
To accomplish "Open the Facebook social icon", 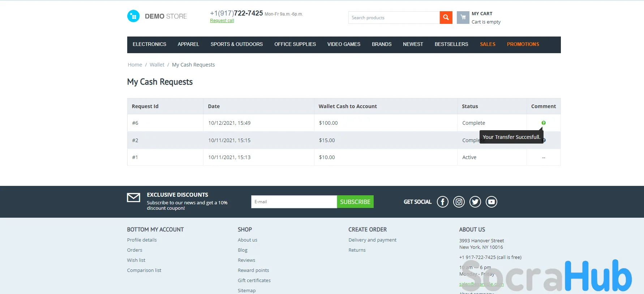I will [x=442, y=202].
